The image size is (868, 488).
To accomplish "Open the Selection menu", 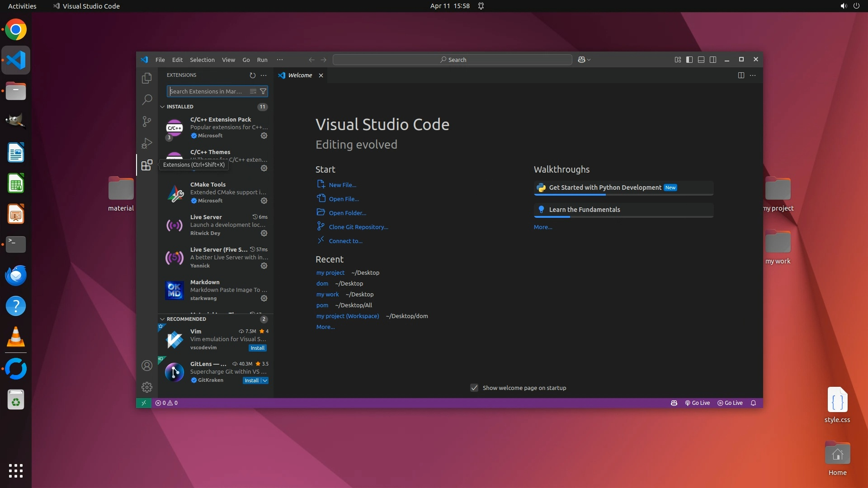I will click(x=202, y=60).
